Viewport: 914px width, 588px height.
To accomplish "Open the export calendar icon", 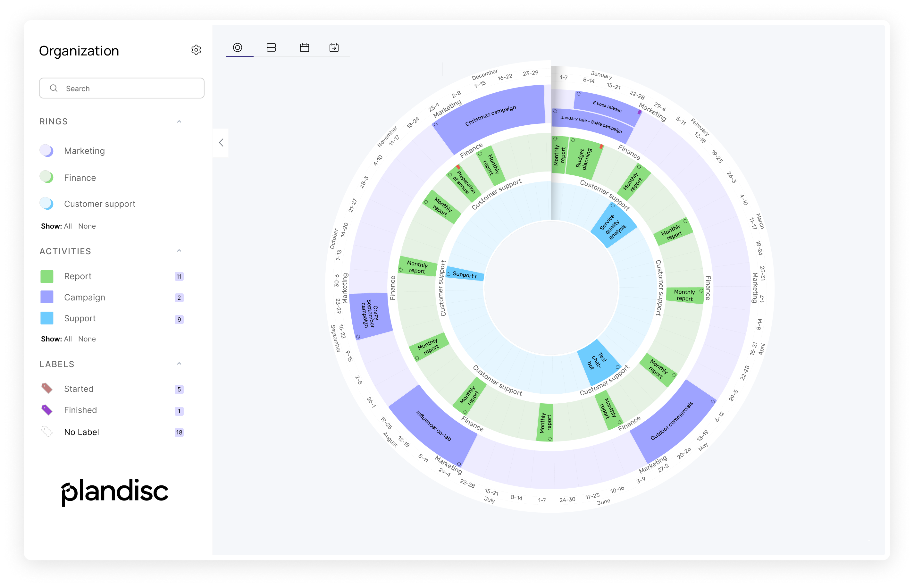I will [334, 47].
